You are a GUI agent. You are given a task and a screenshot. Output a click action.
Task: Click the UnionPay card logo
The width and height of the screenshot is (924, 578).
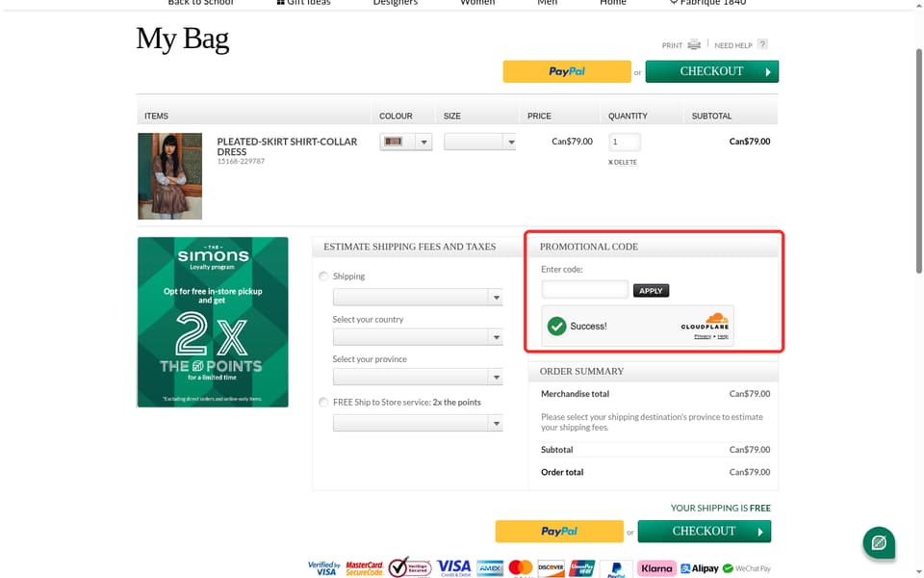point(581,568)
